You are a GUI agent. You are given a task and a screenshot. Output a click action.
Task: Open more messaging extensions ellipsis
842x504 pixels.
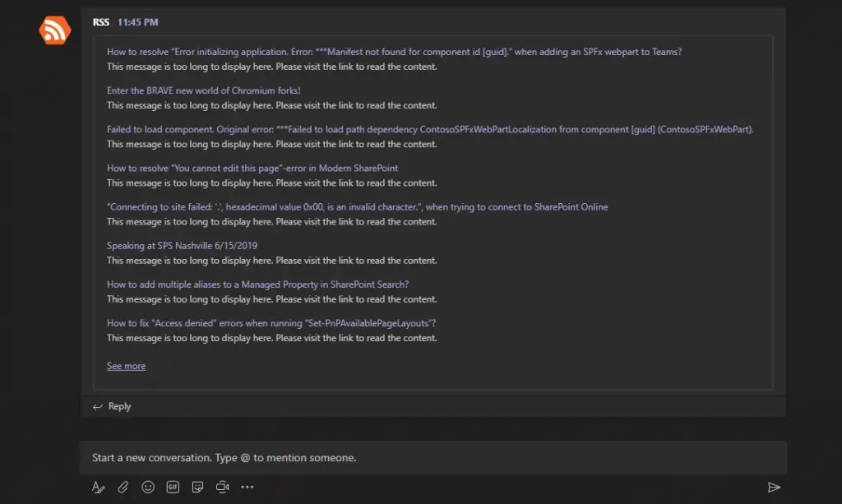pyautogui.click(x=248, y=487)
